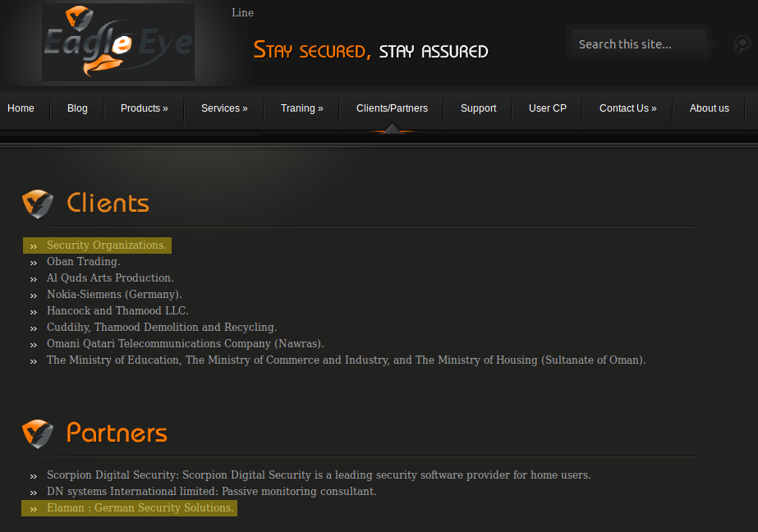Screen dimensions: 758x532
Task: Open the Clients/Partners page
Action: [392, 108]
